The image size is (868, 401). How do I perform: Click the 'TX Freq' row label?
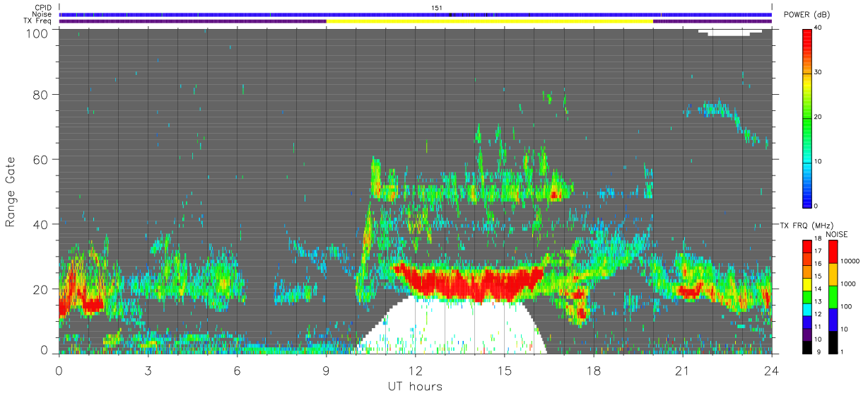point(39,21)
